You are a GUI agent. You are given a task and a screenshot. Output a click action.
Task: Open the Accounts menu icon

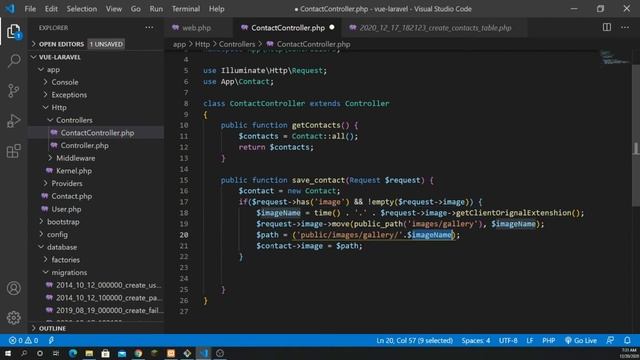13,288
